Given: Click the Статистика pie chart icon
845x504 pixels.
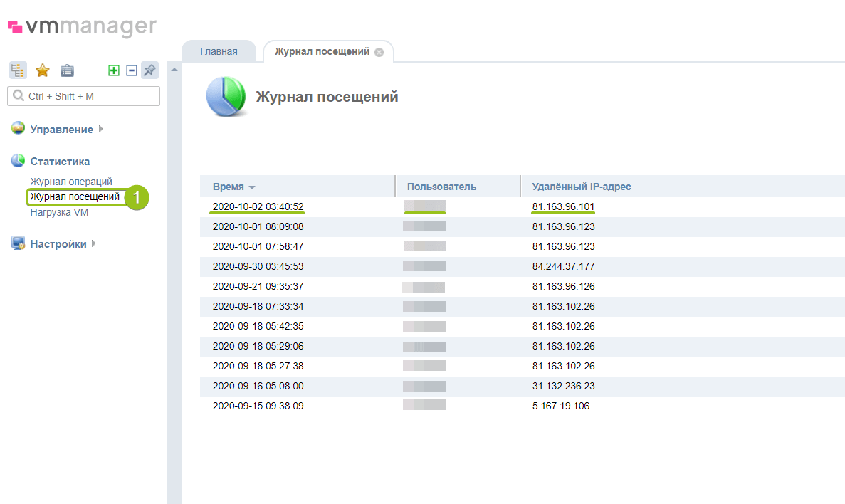Looking at the screenshot, I should pos(18,160).
